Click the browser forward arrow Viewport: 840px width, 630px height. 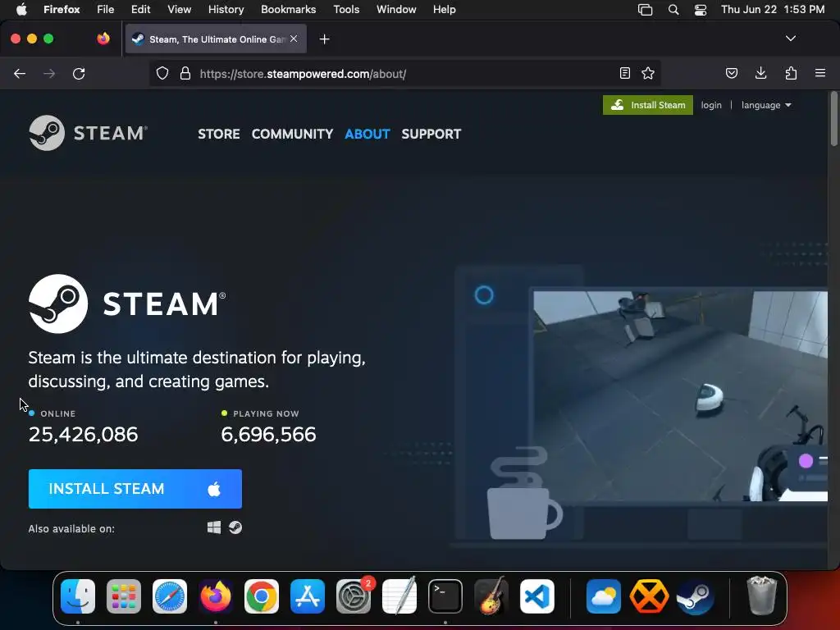pos(49,73)
